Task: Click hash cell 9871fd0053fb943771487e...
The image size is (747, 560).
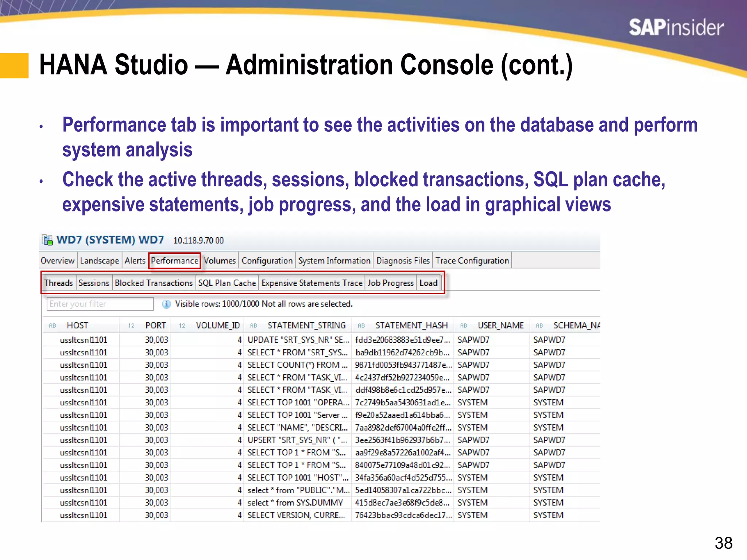Action: coord(403,365)
